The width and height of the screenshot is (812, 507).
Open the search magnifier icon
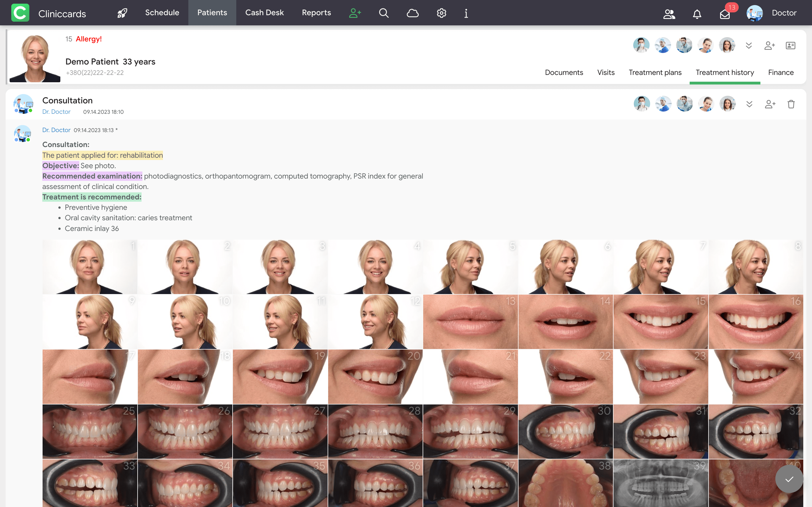(383, 13)
